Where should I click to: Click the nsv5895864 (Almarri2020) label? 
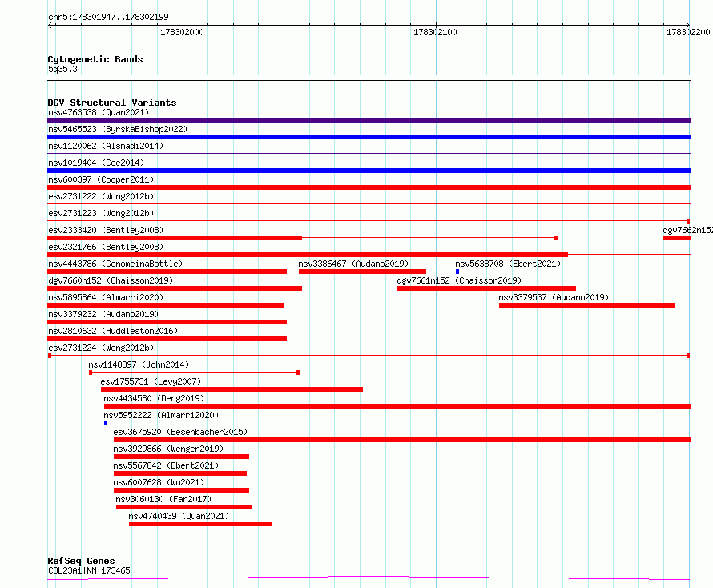[106, 297]
